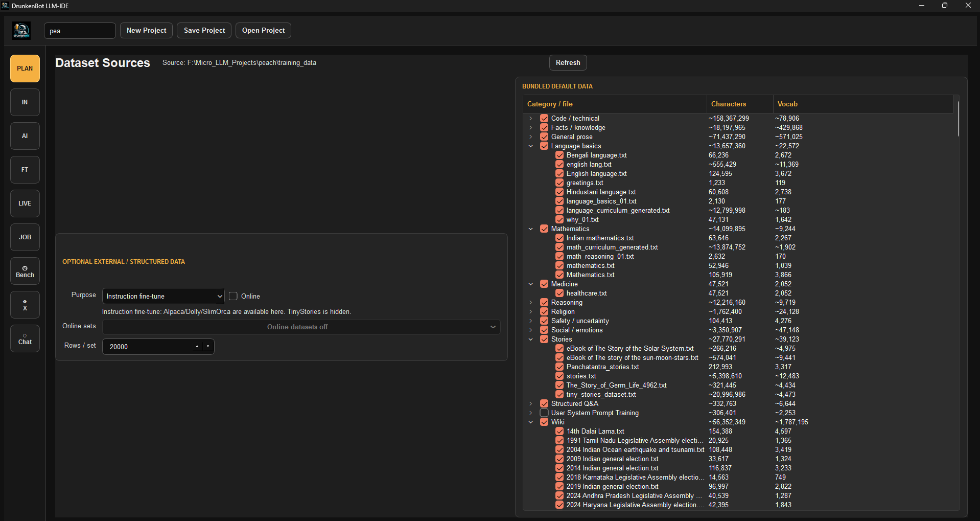The height and width of the screenshot is (521, 980).
Task: Minimize the DrunkenBot LLM-IDE window
Action: 922,5
